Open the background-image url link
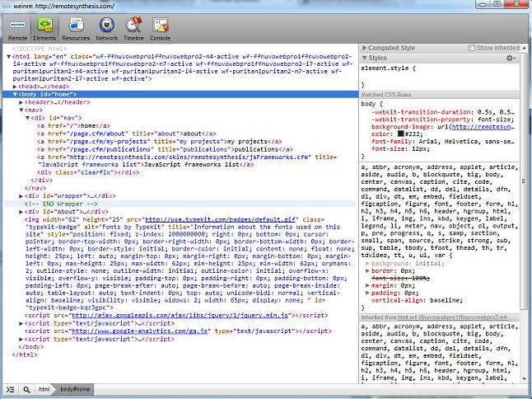 pos(483,127)
